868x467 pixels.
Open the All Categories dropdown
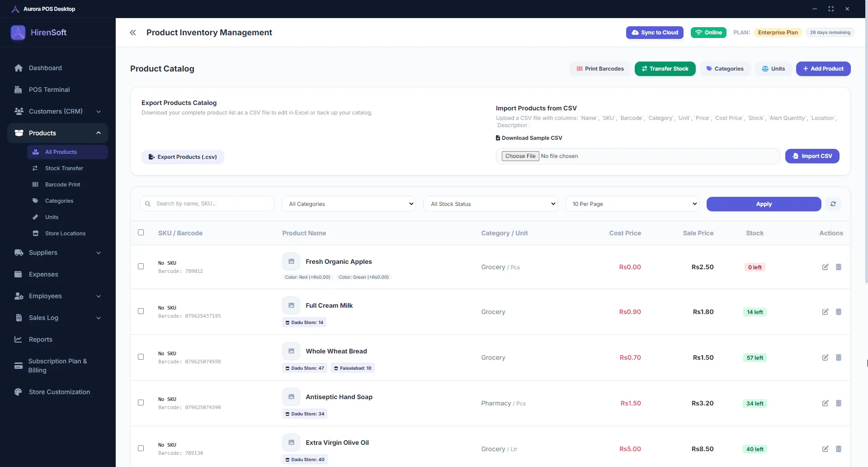tap(349, 204)
